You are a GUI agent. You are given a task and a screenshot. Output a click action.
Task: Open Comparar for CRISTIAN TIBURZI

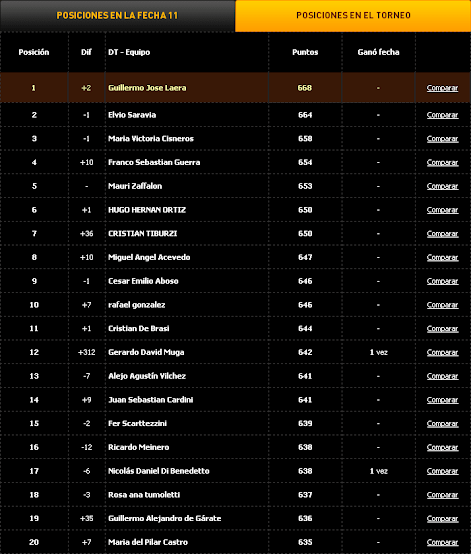point(442,234)
